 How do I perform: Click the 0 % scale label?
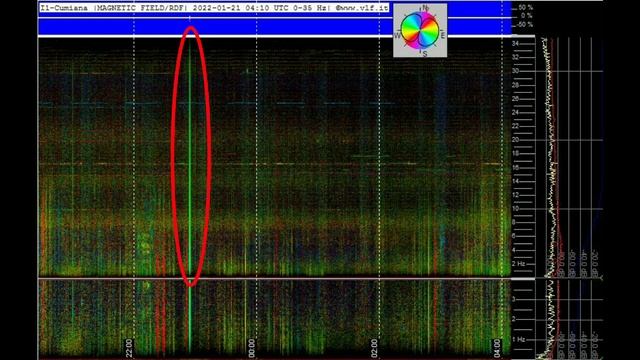[x=527, y=16]
